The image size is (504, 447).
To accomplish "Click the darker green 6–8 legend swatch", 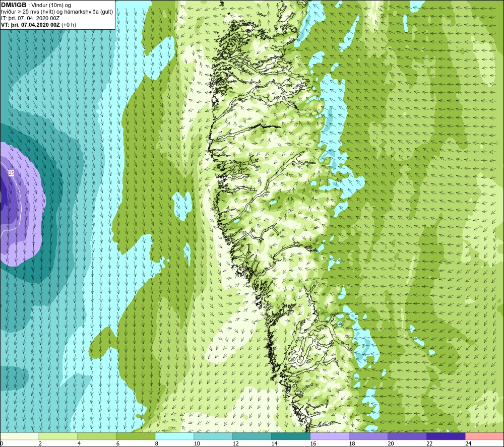I will (136, 436).
